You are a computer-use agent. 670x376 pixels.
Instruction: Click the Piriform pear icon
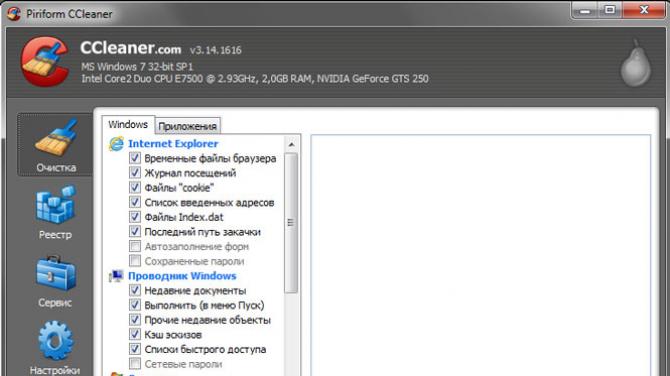[635, 63]
